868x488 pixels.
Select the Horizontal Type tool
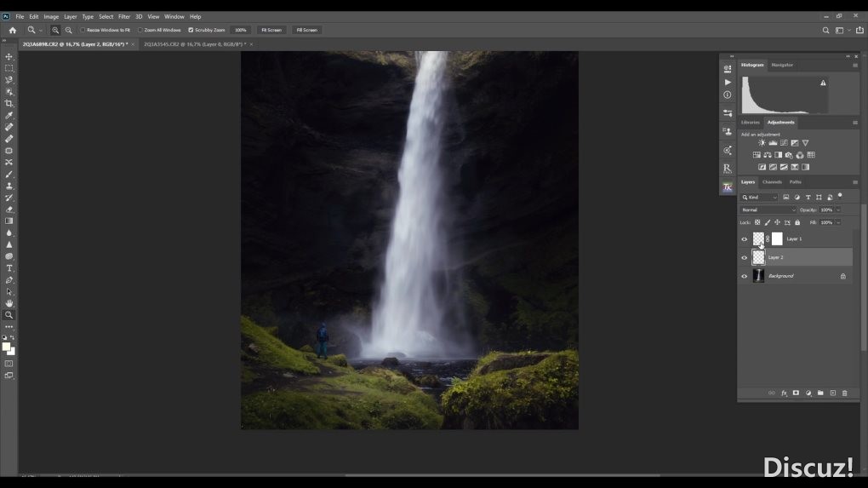9,268
